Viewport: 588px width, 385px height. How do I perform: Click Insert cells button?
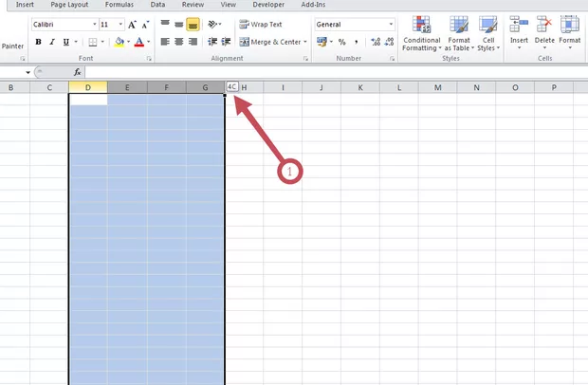coord(519,33)
